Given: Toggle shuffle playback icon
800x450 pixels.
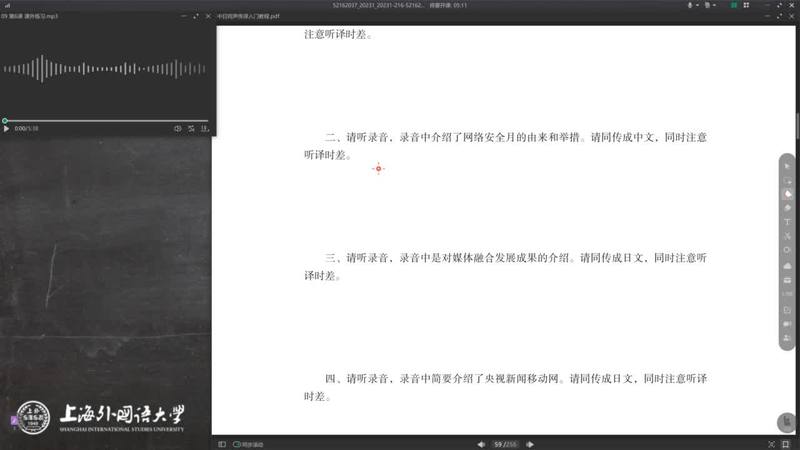Looking at the screenshot, I should point(191,129).
